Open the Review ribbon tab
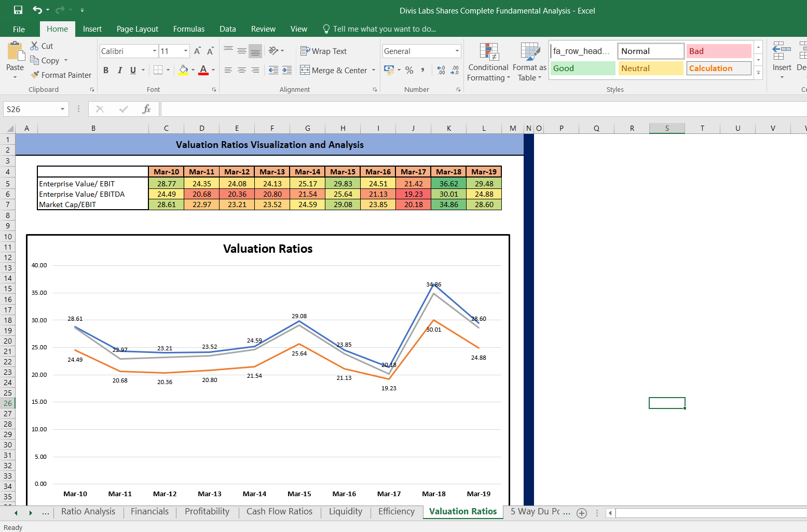This screenshot has height=532, width=807. (263, 29)
